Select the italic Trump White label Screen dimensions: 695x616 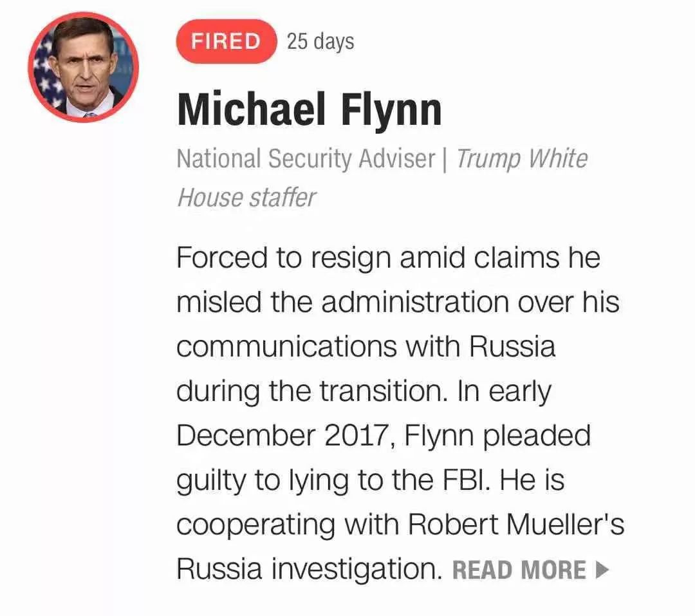[x=522, y=159]
